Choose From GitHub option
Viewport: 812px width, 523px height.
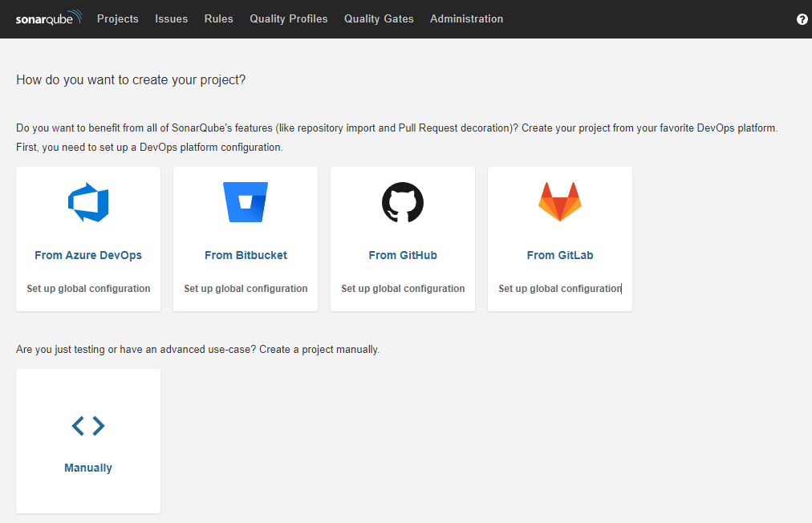point(403,255)
